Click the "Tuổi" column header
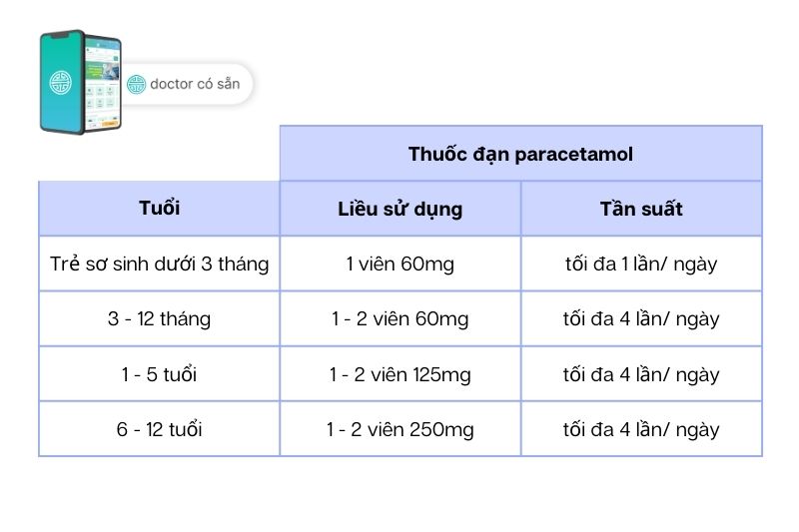 coord(159,209)
